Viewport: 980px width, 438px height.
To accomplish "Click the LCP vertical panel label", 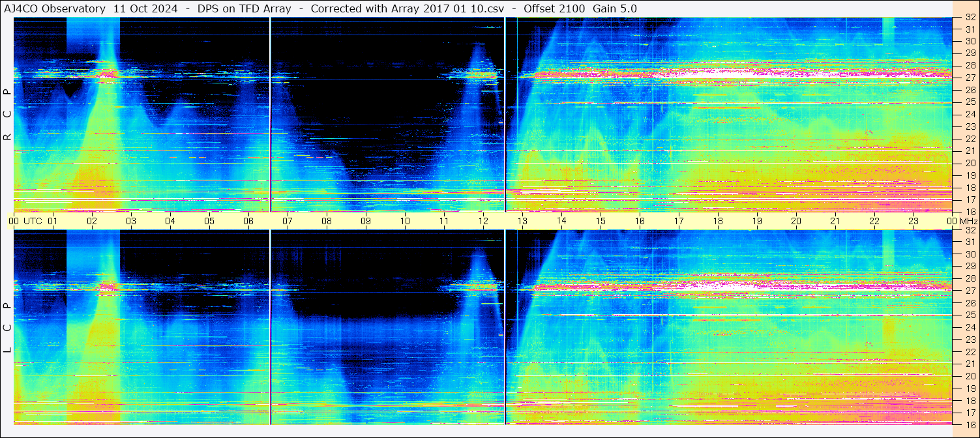I will 7,328.
